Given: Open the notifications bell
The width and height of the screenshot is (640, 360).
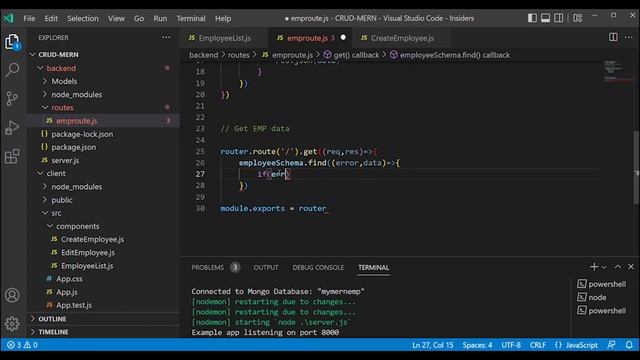Looking at the screenshot, I should 629,345.
